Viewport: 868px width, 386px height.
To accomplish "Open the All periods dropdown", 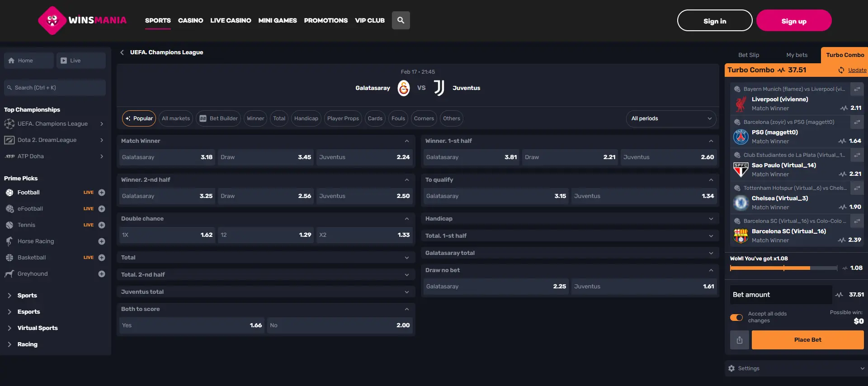I will (x=671, y=118).
